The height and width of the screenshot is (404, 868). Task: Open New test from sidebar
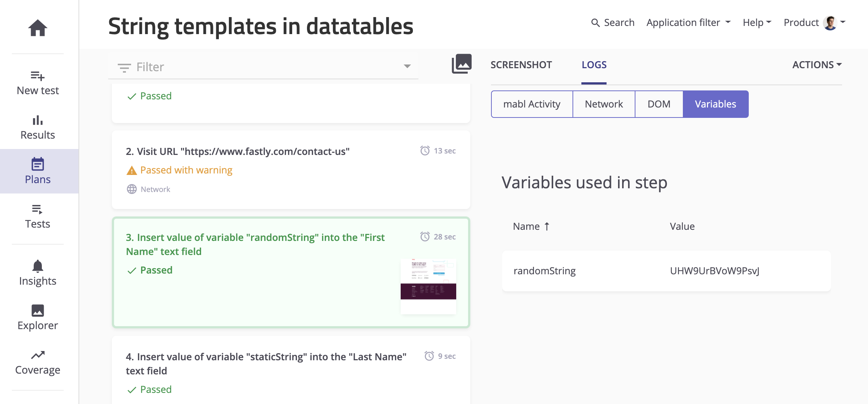(38, 83)
